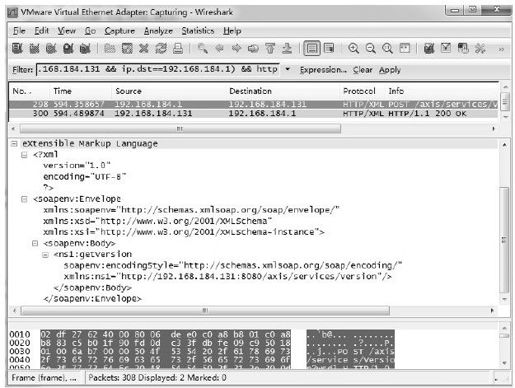Reload the capture file icon

pyautogui.click(x=161, y=49)
